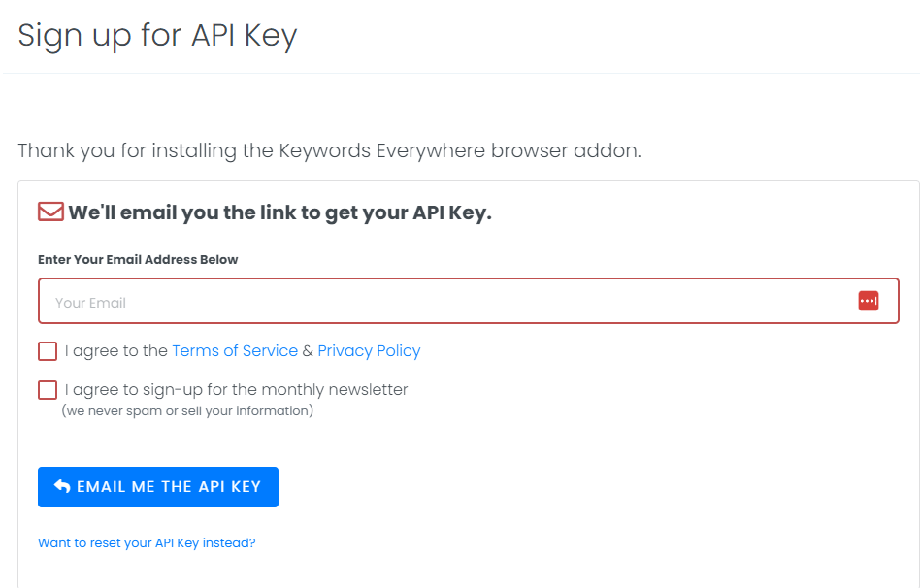Open the Privacy Policy link
This screenshot has width=920, height=588.
pos(369,351)
